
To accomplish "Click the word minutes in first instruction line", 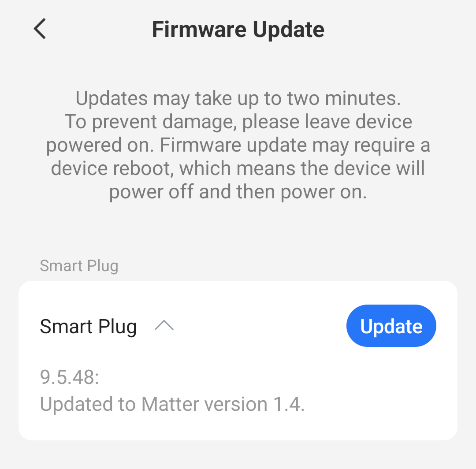I will coord(363,98).
